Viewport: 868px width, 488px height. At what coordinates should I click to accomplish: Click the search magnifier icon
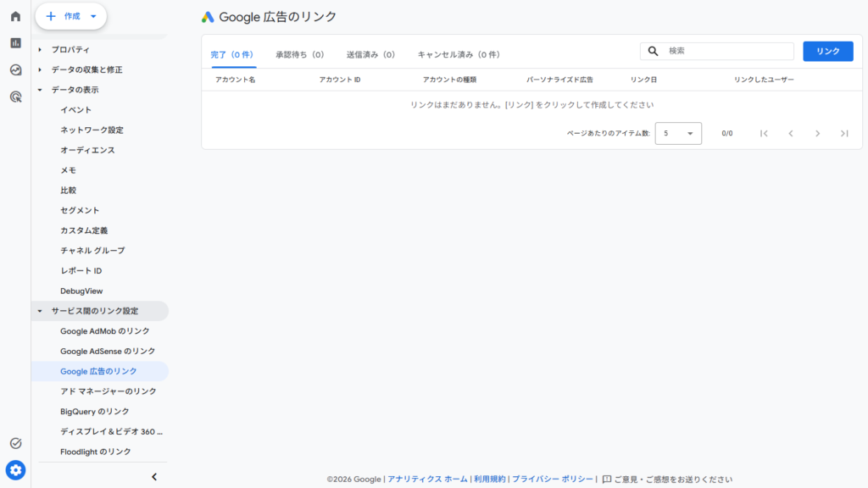pyautogui.click(x=654, y=51)
